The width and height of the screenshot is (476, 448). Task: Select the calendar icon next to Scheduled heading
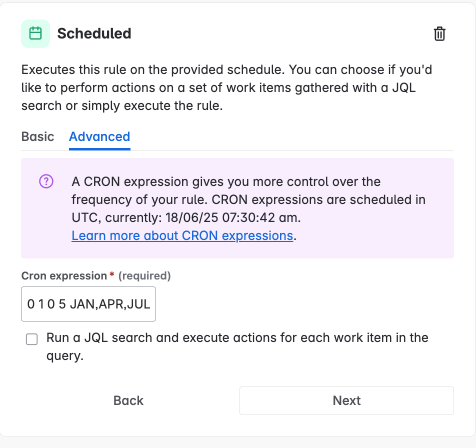point(35,33)
